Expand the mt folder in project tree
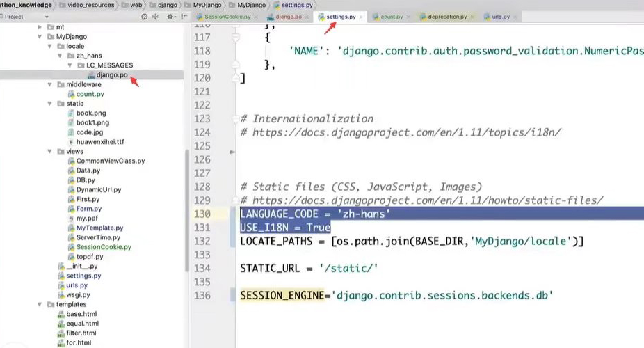This screenshot has height=348, width=644. click(x=40, y=27)
